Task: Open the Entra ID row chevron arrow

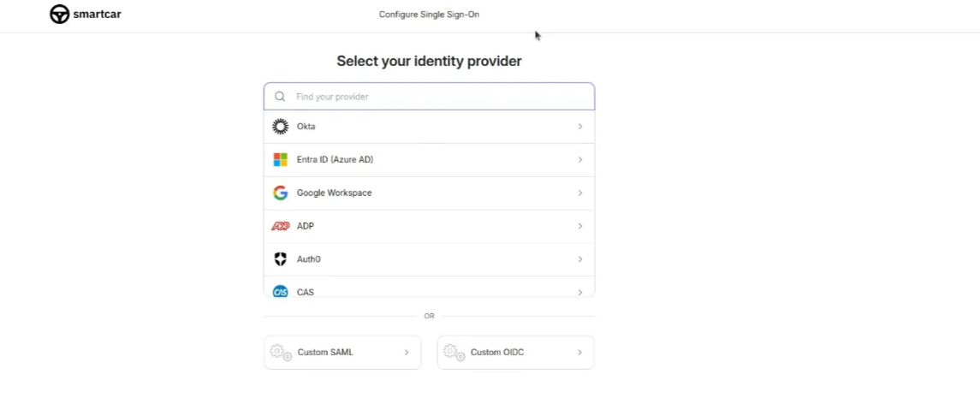Action: (580, 160)
